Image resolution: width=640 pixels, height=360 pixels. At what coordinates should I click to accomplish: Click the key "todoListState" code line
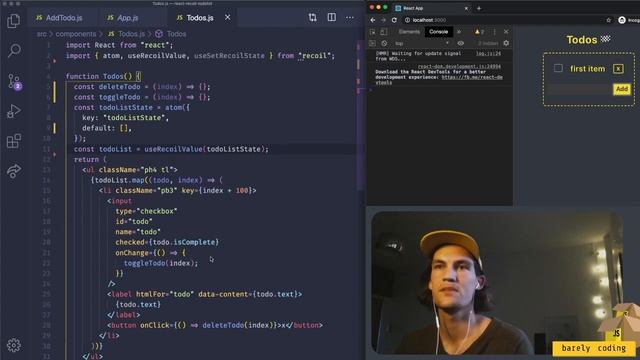(x=125, y=118)
